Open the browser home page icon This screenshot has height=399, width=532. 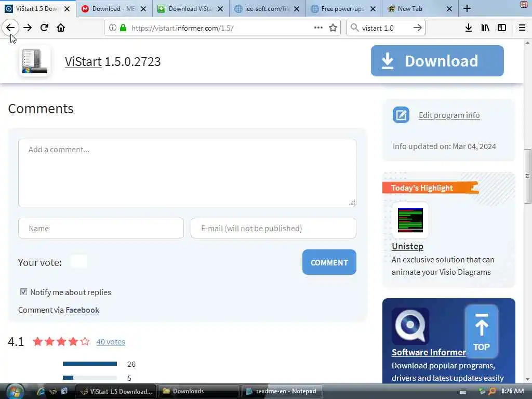[61, 28]
